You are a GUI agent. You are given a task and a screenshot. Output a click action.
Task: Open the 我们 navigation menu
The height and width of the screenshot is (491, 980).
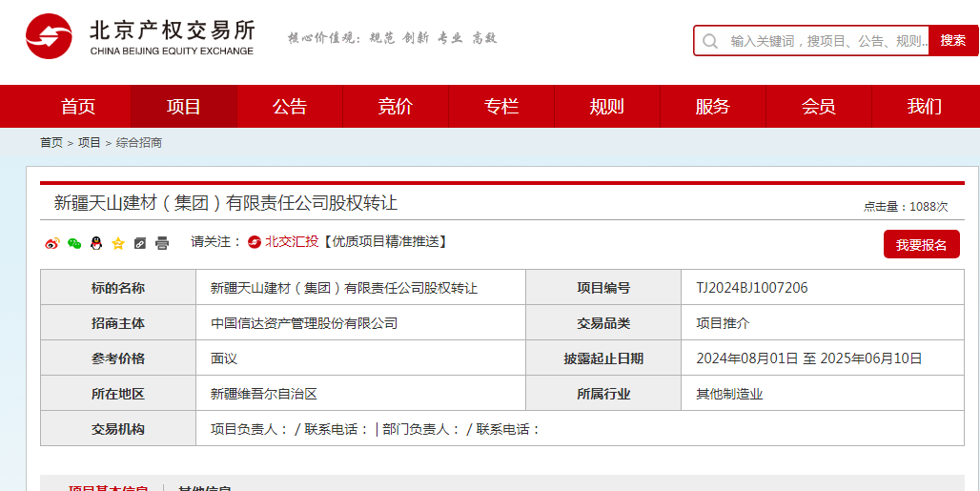[925, 106]
